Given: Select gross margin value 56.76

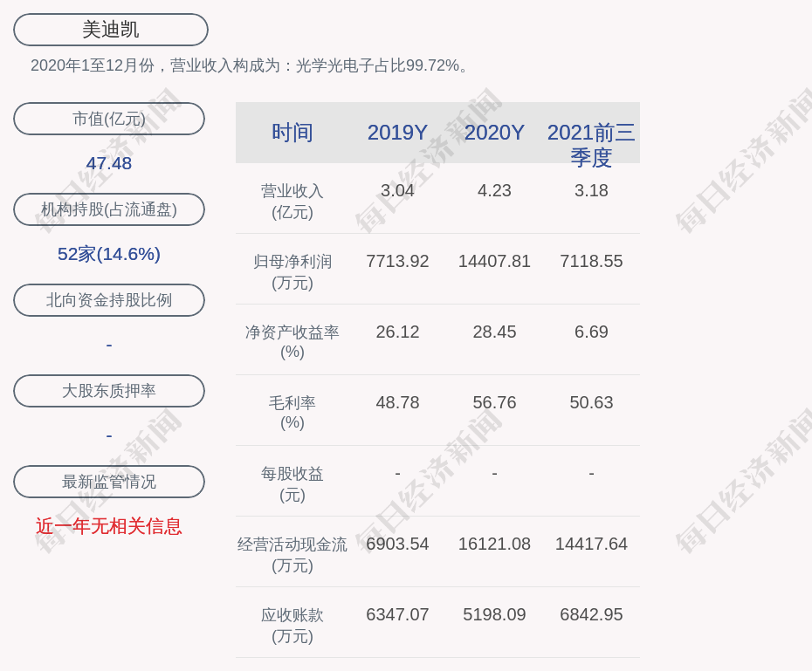Looking at the screenshot, I should [x=494, y=402].
